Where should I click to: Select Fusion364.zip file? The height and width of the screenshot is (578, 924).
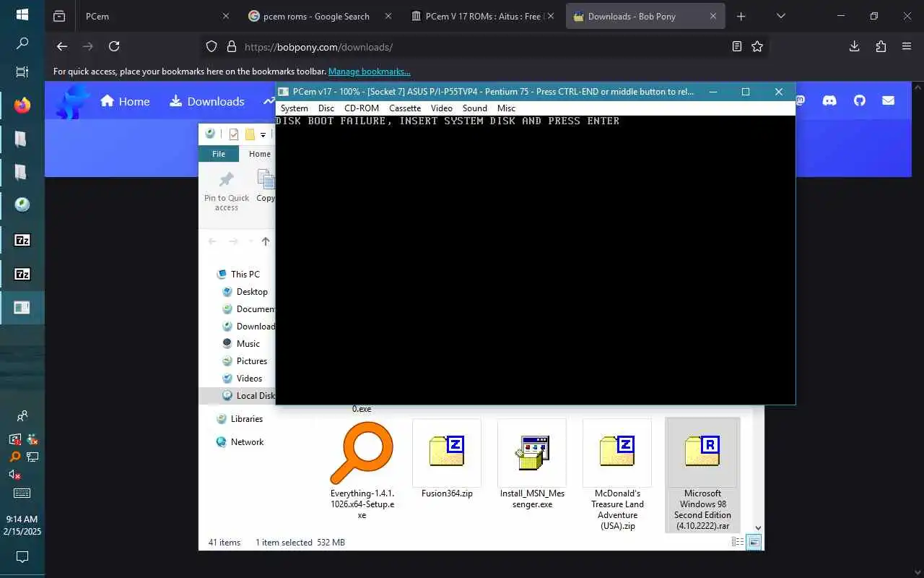pos(447,460)
